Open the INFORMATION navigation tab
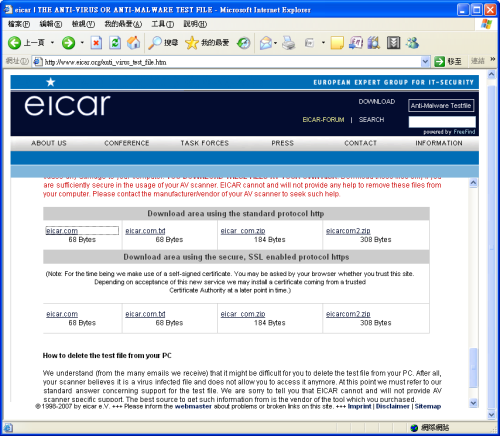 pos(439,143)
